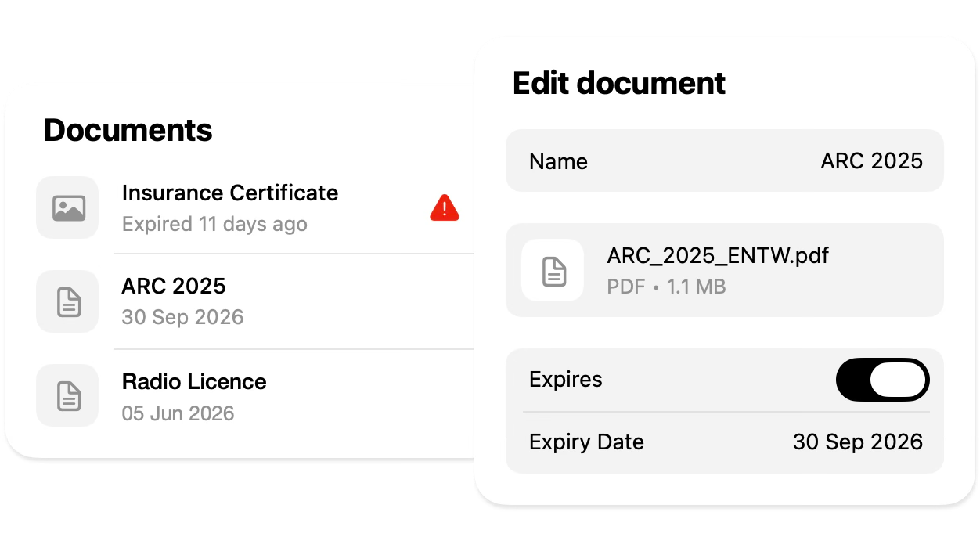Turn off the Expires toggle

tap(882, 380)
